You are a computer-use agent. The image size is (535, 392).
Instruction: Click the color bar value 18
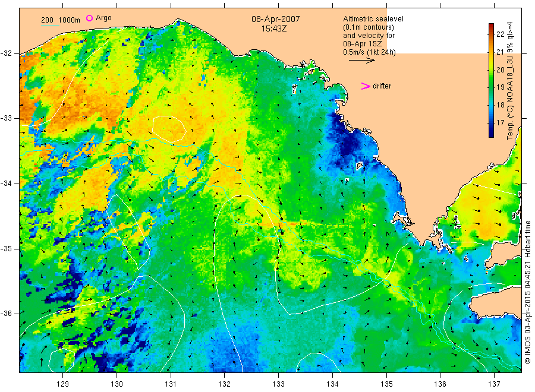(500, 105)
